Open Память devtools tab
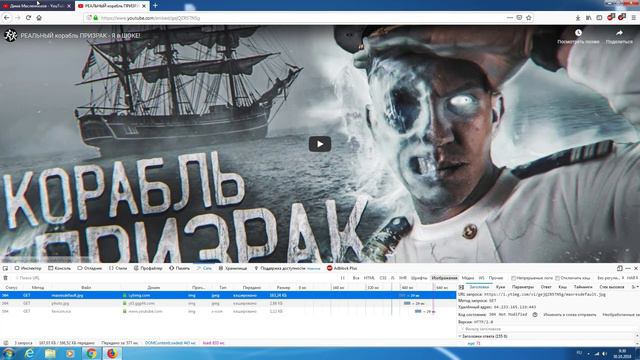 (180, 268)
